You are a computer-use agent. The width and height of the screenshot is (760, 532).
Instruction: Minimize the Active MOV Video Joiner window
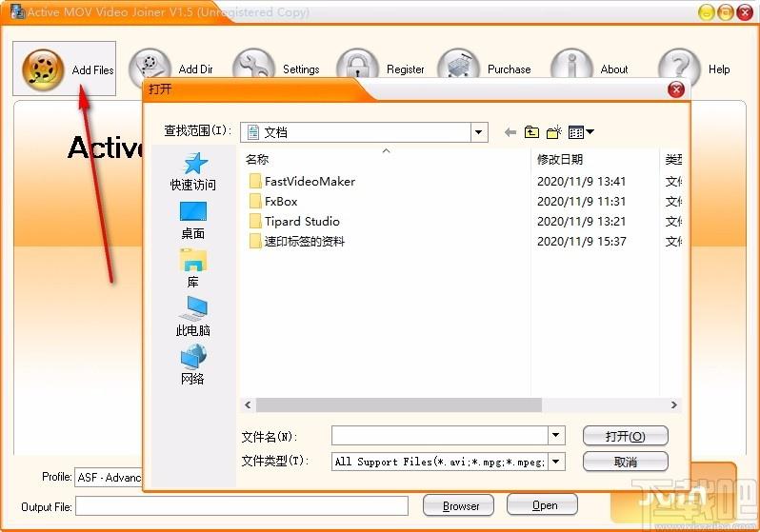click(x=707, y=12)
